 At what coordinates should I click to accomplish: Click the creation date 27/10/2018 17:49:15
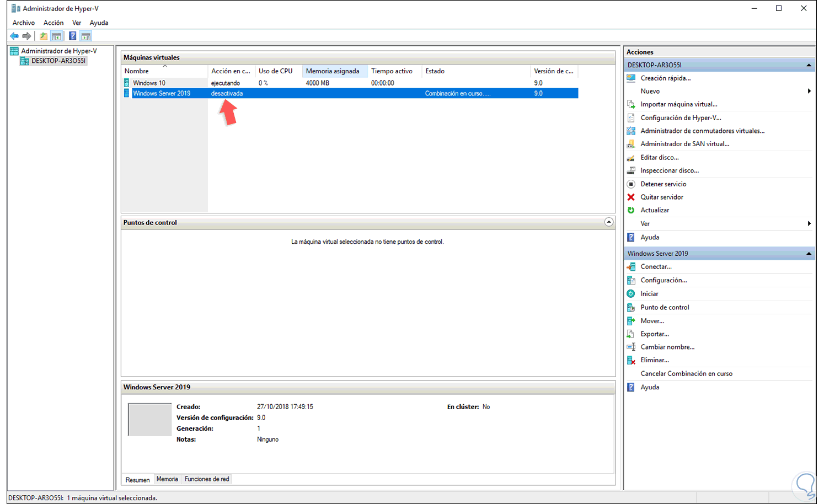pos(285,407)
